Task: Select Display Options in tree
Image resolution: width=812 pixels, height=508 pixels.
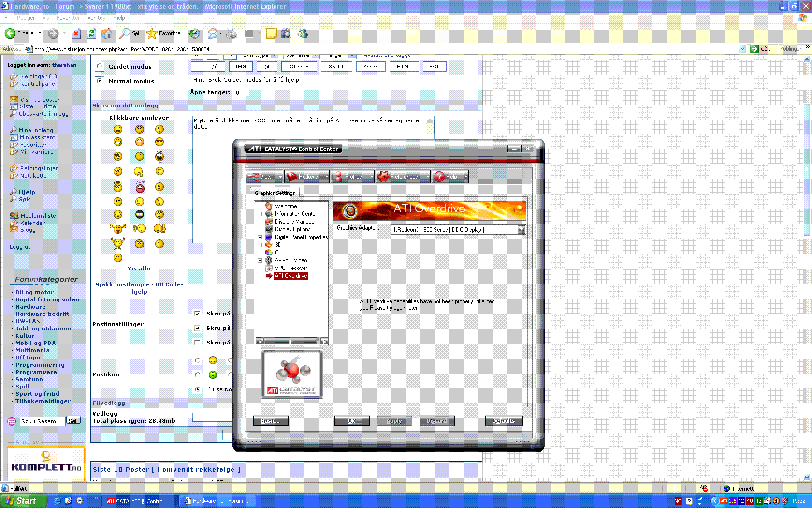Action: (292, 229)
